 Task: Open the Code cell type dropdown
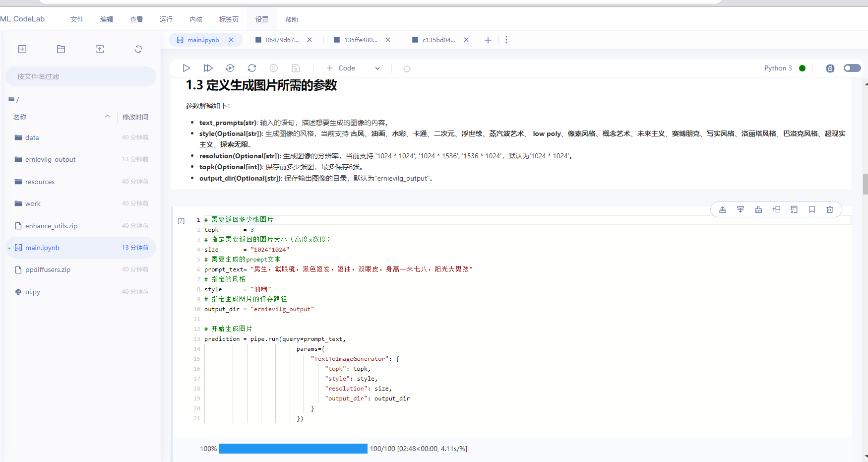(377, 68)
